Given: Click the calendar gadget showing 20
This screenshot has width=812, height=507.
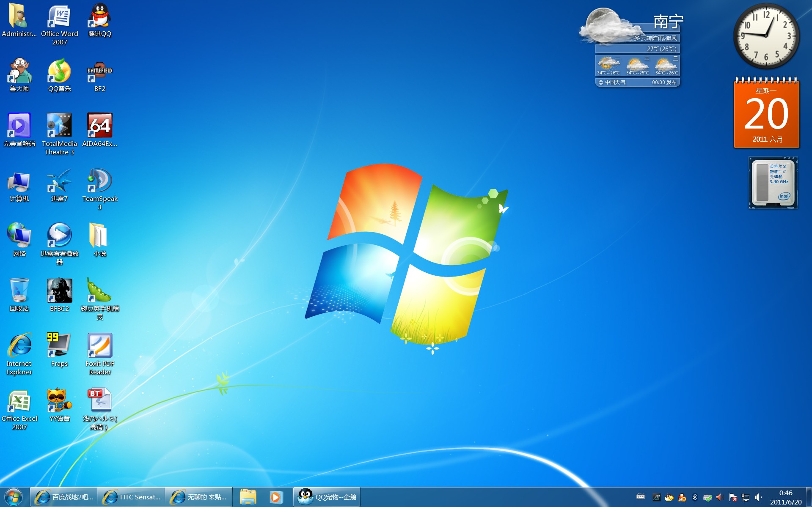Looking at the screenshot, I should pyautogui.click(x=766, y=113).
